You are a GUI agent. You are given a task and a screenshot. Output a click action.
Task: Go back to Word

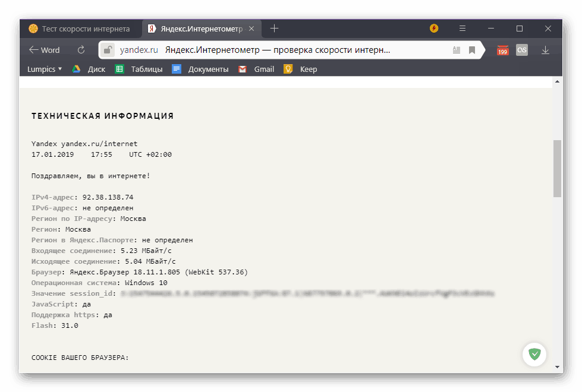pos(44,50)
